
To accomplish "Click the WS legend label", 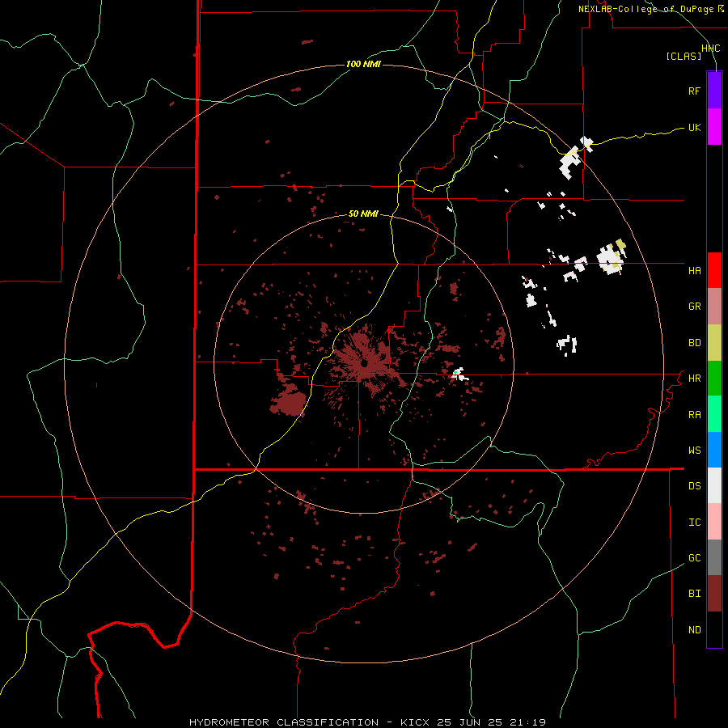I will point(694,451).
